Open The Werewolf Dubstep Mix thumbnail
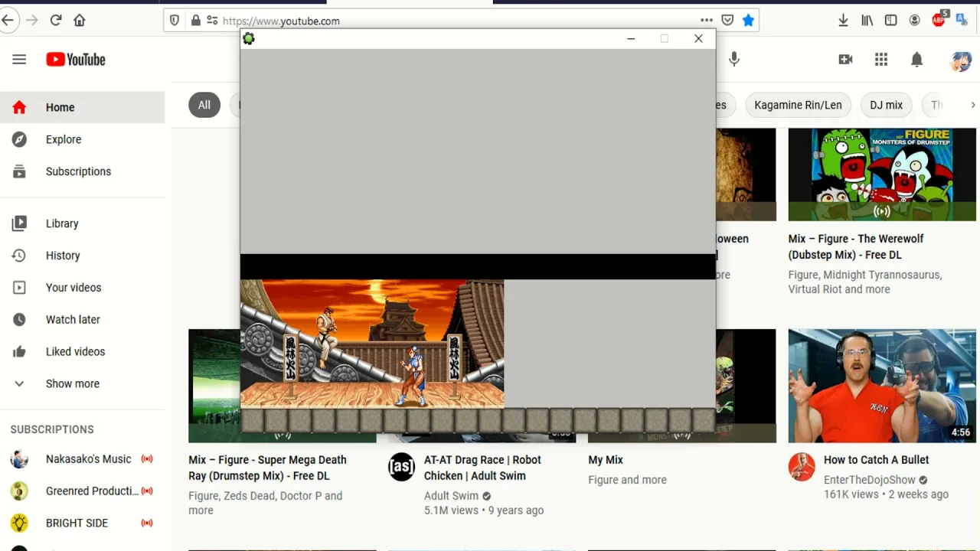Viewport: 980px width, 551px height. point(882,174)
